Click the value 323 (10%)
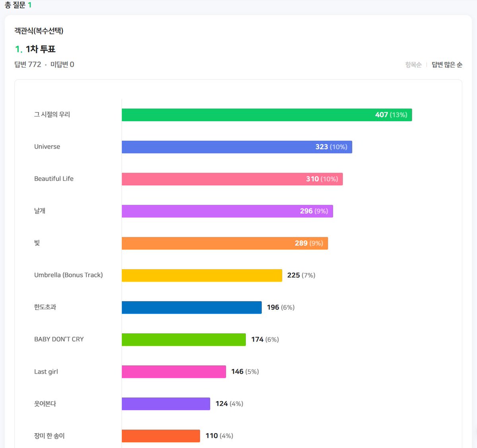477x448 pixels. coord(332,147)
